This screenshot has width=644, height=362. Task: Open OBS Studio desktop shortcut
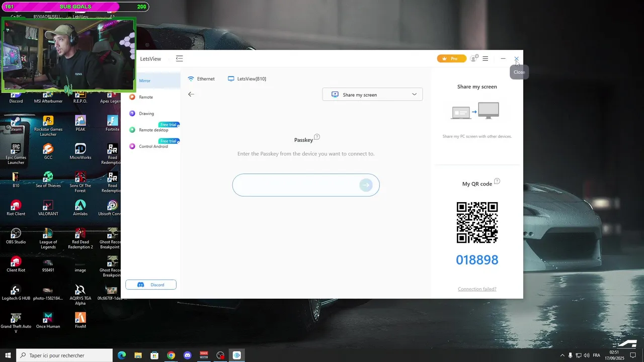[16, 236]
